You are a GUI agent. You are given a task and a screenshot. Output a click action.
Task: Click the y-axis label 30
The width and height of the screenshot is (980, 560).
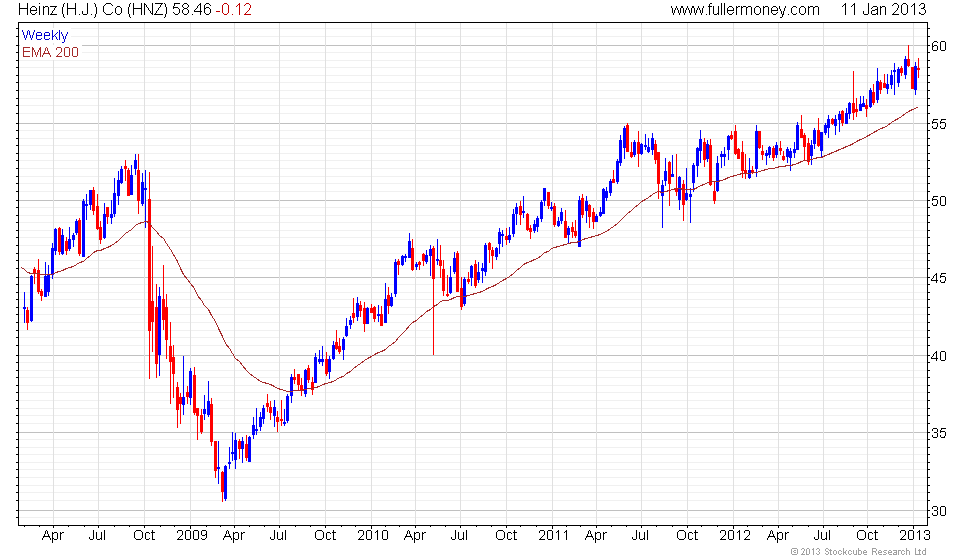pyautogui.click(x=939, y=511)
